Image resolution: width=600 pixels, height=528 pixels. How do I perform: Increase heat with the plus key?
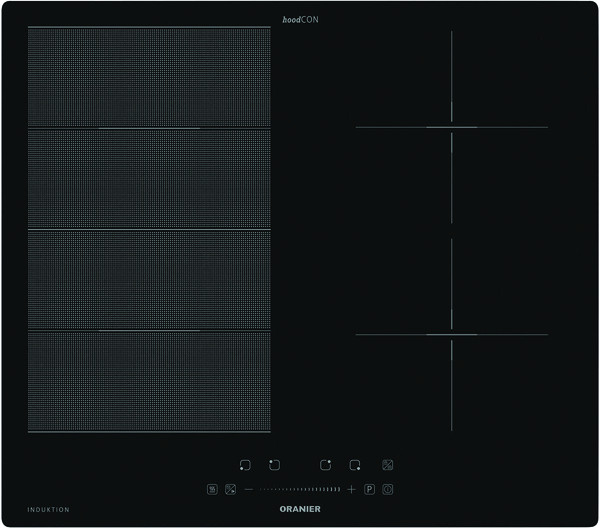351,490
